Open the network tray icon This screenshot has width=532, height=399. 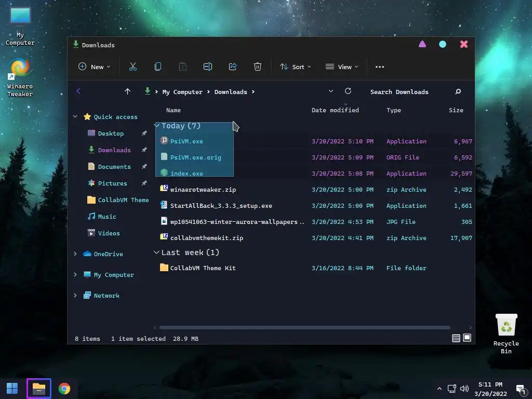(451, 389)
